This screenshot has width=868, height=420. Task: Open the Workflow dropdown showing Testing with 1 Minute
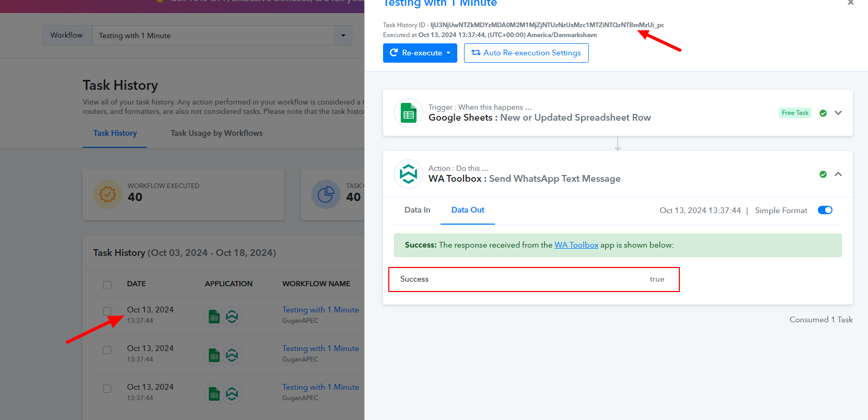222,36
